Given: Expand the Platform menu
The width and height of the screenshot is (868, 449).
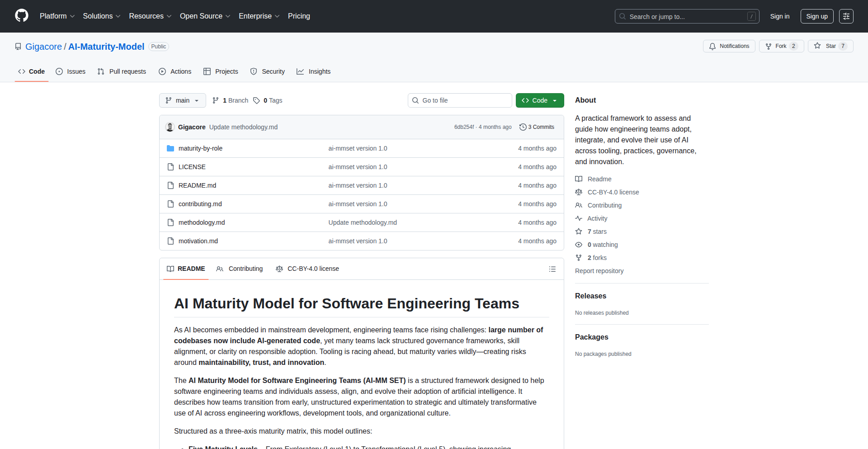Looking at the screenshot, I should (x=57, y=16).
